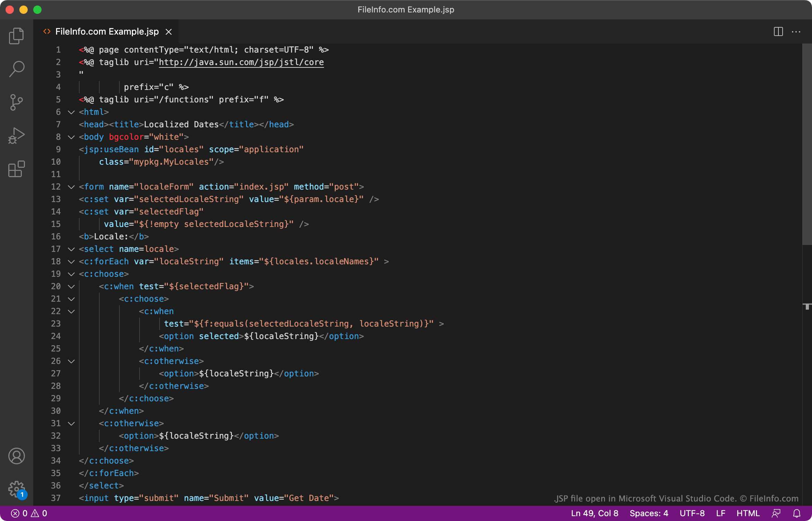Change file encoding UTF-8
Viewport: 812px width, 521px height.
692,513
